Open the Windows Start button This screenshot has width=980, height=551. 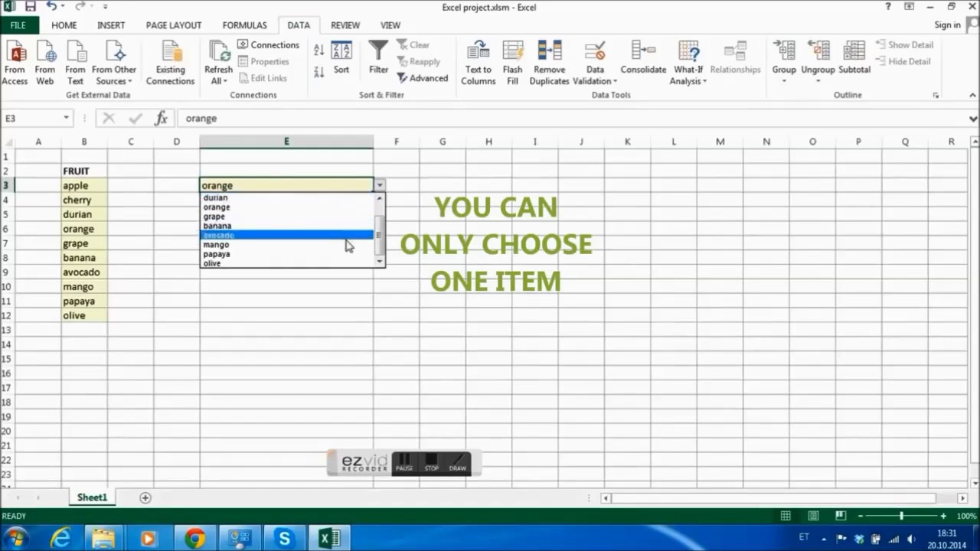pyautogui.click(x=15, y=538)
